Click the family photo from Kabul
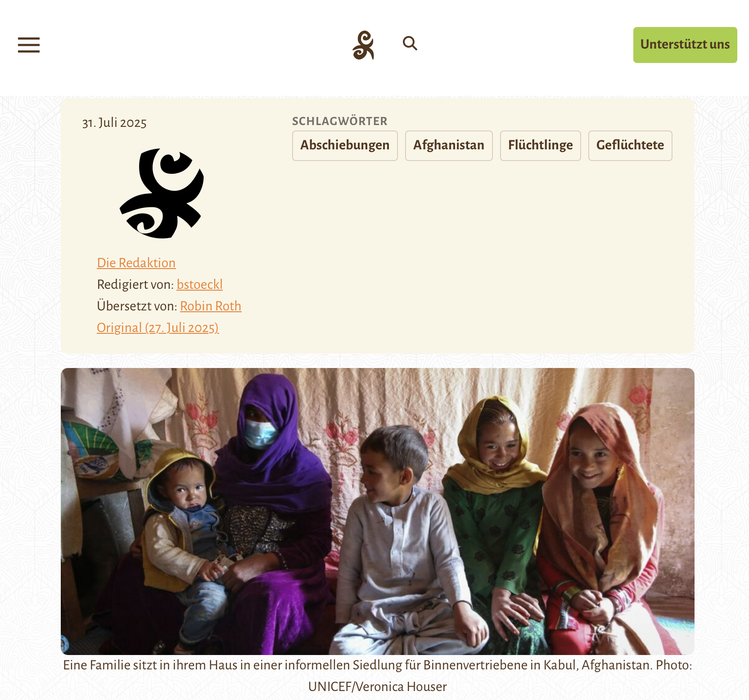749x700 pixels. coord(378,511)
